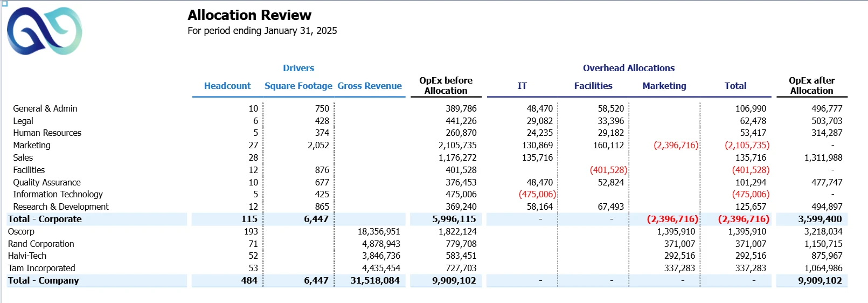Click Sales OpEx after allocation 1,311,988
This screenshot has height=303, width=868.
823,157
